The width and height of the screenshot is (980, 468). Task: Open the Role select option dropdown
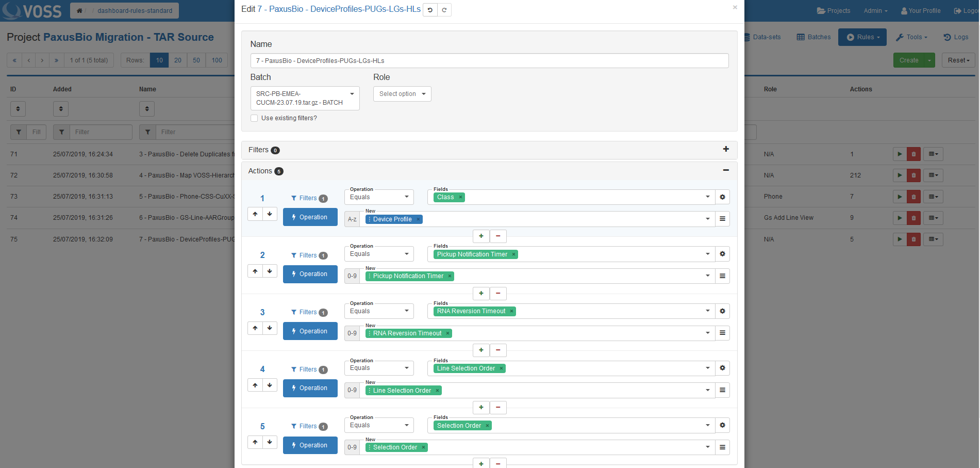click(x=402, y=94)
